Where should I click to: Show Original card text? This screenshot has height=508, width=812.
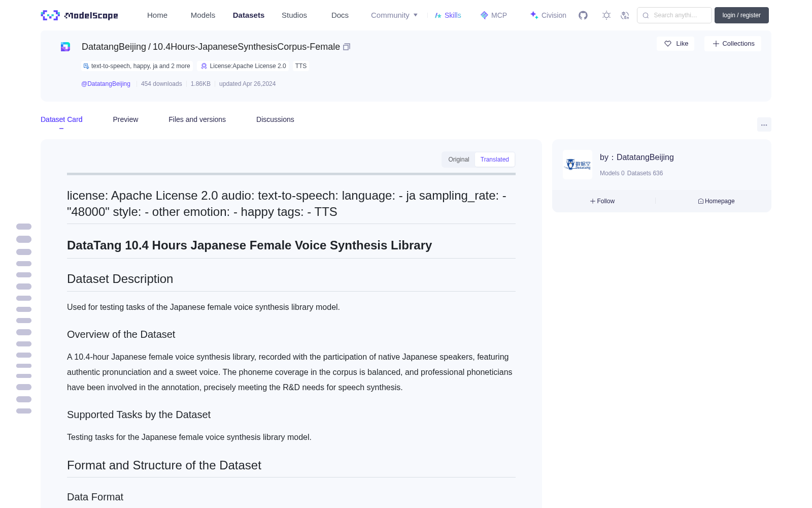point(458,160)
